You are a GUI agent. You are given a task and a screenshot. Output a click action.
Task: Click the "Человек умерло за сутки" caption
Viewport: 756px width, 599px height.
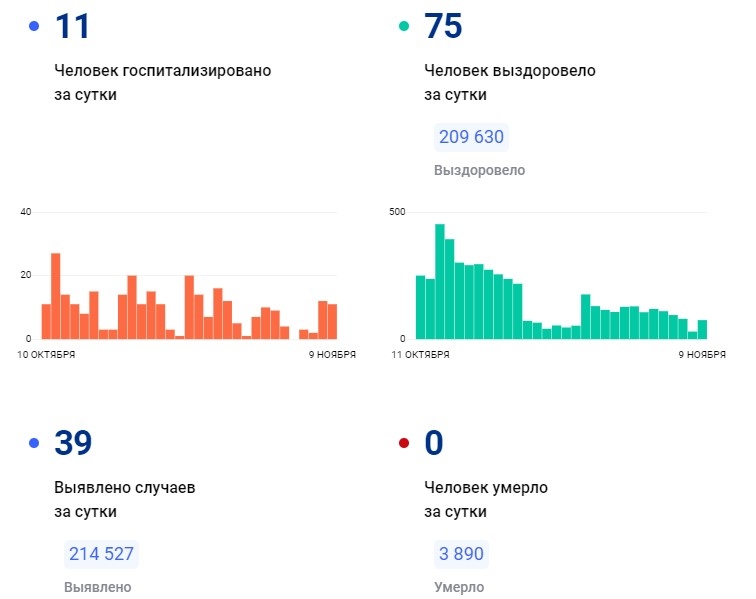click(x=485, y=499)
